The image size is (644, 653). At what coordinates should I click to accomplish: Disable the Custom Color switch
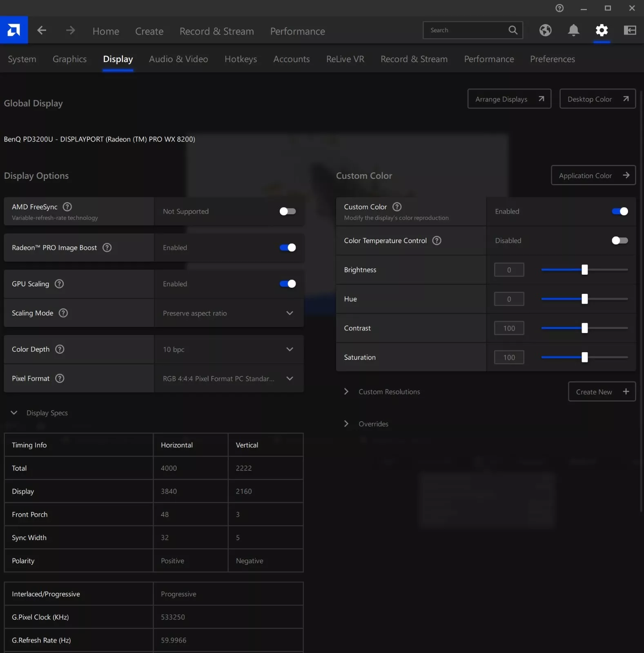pos(619,211)
